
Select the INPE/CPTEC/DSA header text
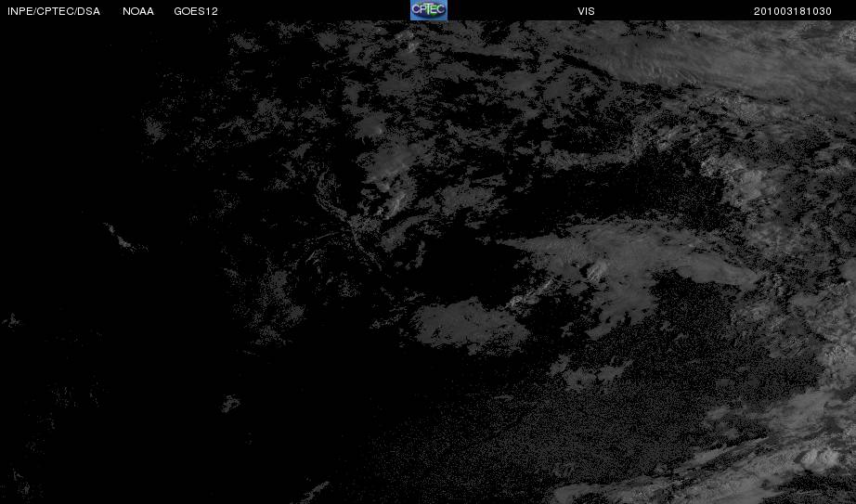point(54,11)
